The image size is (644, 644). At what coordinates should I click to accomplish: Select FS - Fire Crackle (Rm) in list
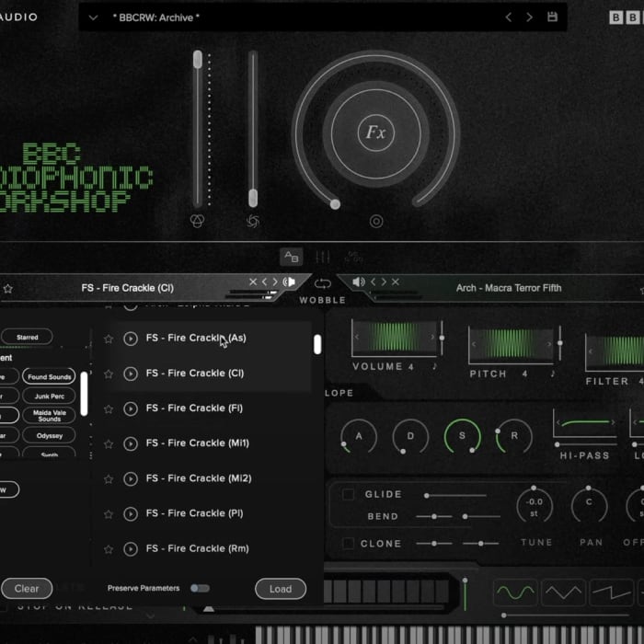tap(197, 548)
